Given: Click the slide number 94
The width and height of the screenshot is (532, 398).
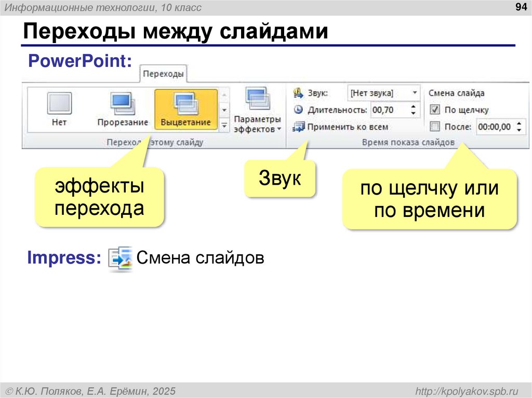Looking at the screenshot, I should (521, 7).
